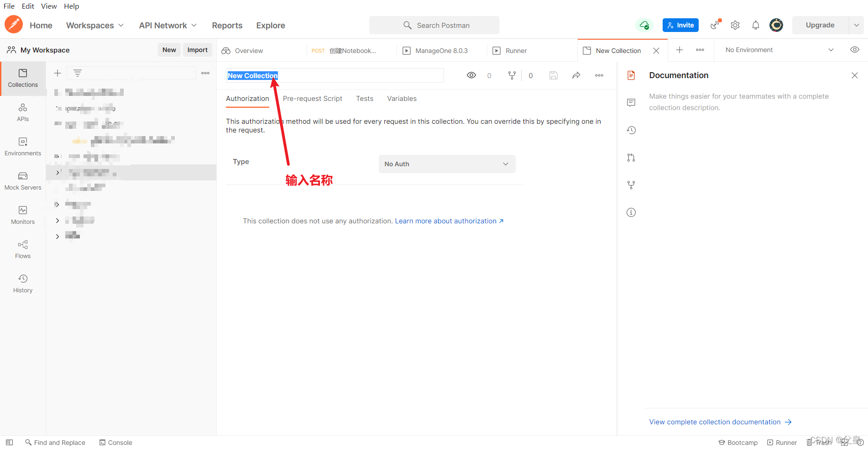Open View complete collection documentation link
This screenshot has height=449, width=868.
coord(720,422)
